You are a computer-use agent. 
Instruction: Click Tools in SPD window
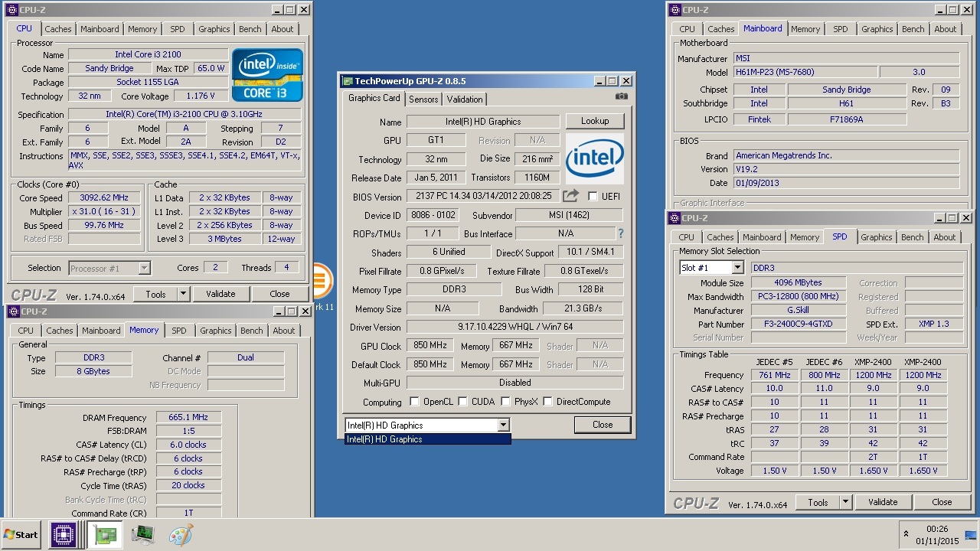[x=818, y=502]
